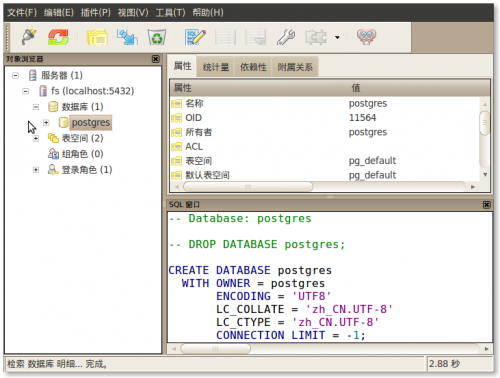The image size is (500, 378).
Task: Select the 表空间 property row in list
Action: (x=325, y=161)
